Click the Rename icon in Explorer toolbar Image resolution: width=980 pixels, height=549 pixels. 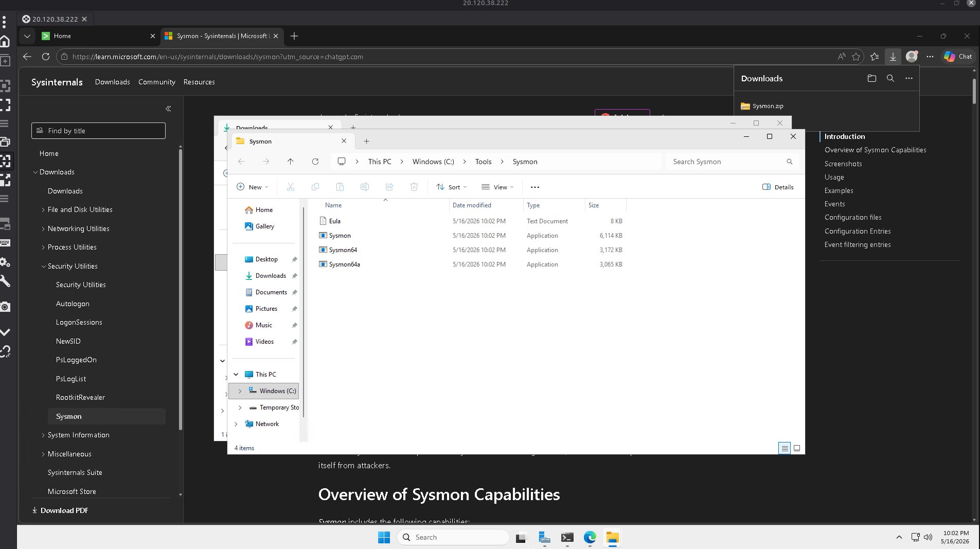click(365, 187)
